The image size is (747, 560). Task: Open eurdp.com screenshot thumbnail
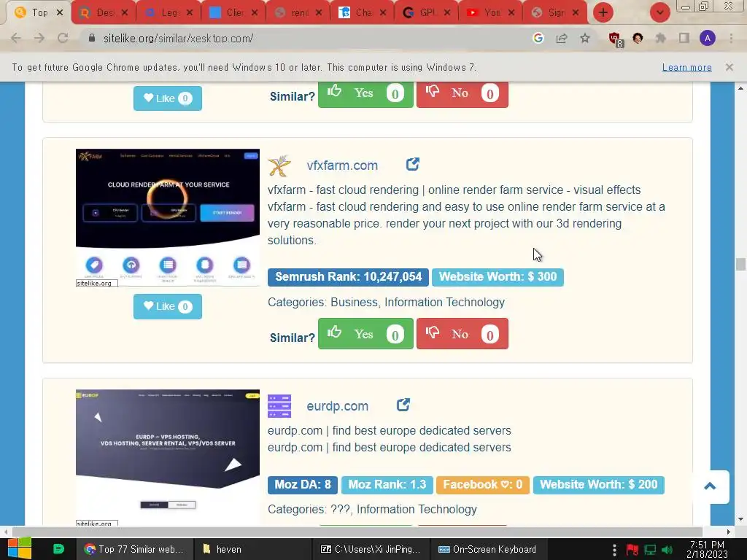[x=168, y=458]
